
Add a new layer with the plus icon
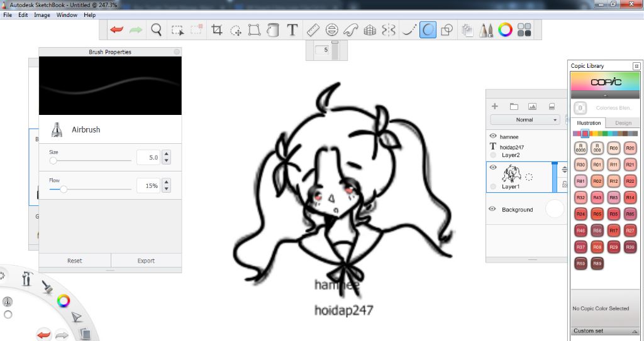494,106
